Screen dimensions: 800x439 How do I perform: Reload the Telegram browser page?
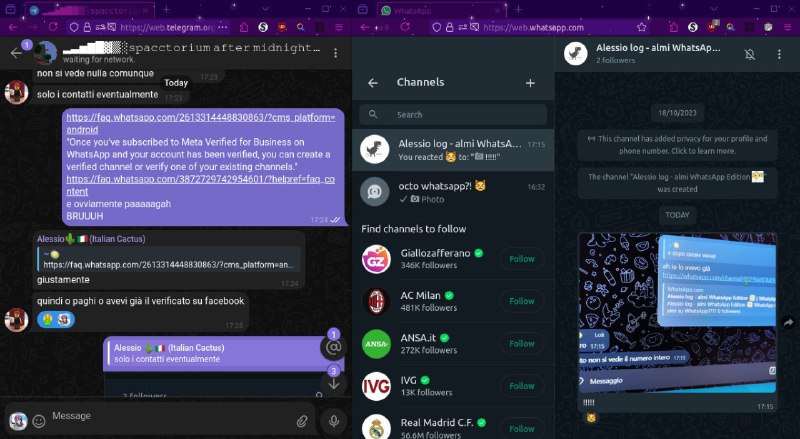(x=53, y=27)
